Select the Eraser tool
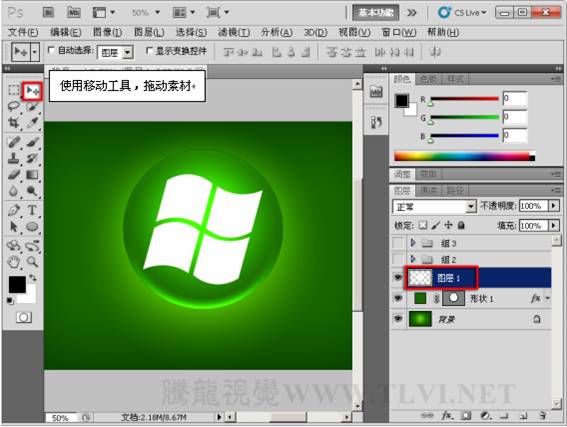Screen dimensions: 567x427 point(14,175)
